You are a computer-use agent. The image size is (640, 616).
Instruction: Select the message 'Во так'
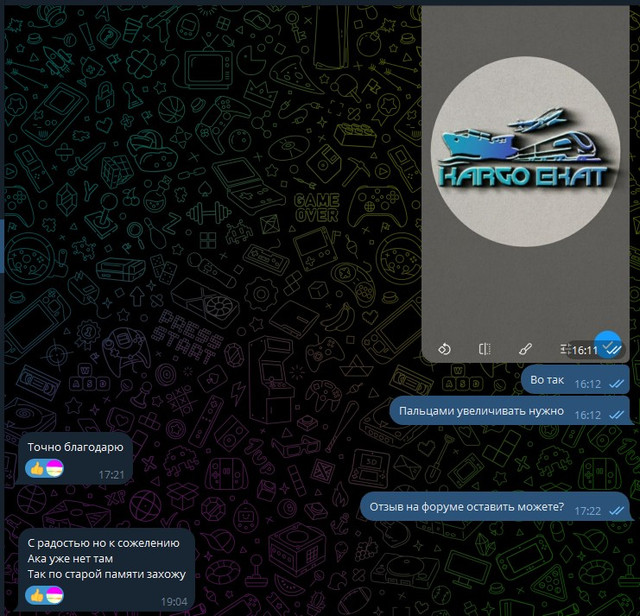[575, 380]
